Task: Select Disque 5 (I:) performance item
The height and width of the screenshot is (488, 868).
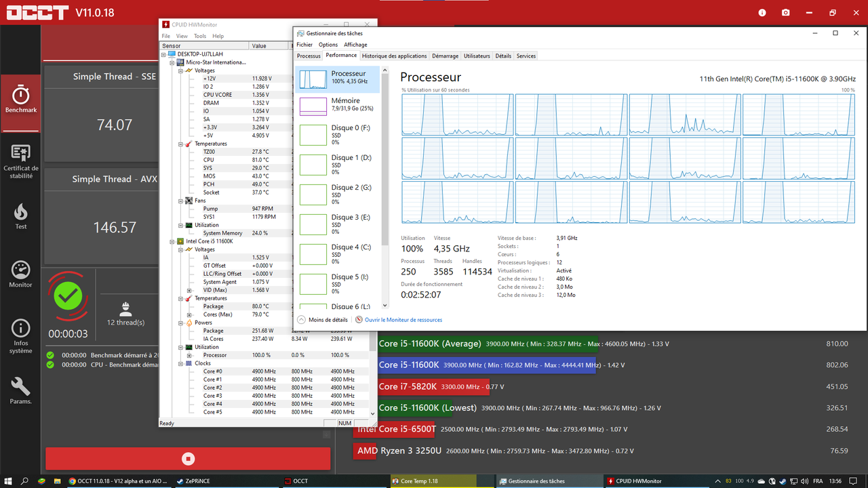Action: click(x=338, y=284)
